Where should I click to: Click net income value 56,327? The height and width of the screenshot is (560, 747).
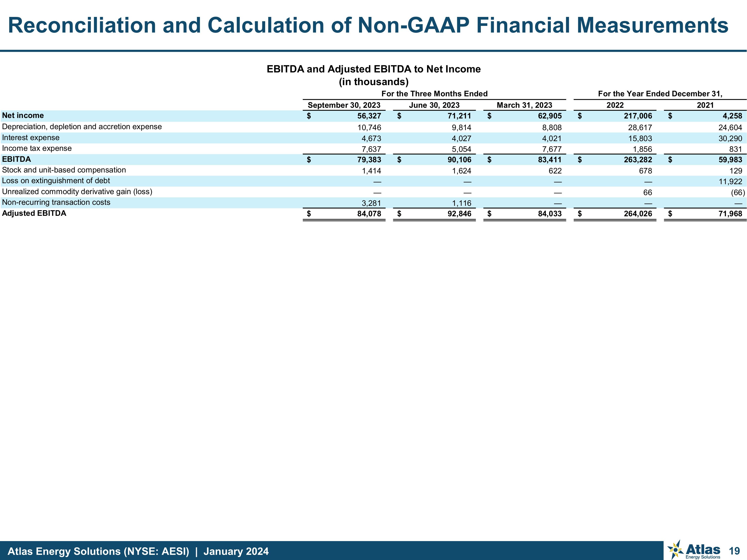point(369,116)
